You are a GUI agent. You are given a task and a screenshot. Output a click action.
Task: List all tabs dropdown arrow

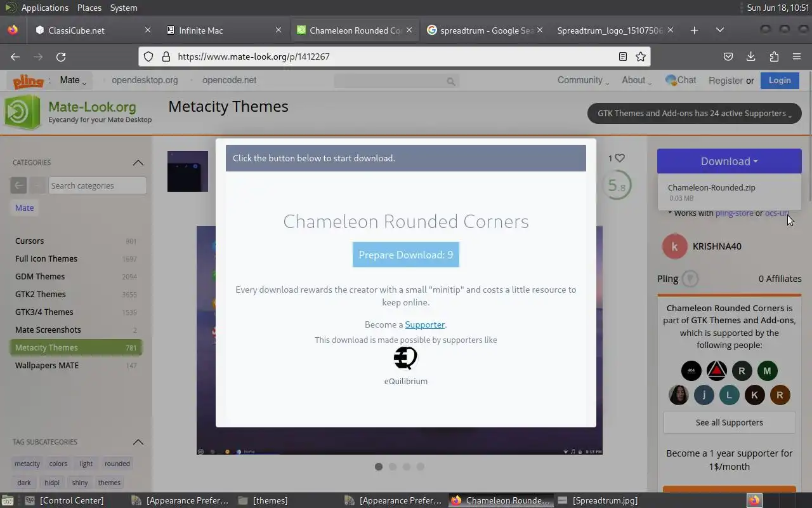[x=719, y=30]
